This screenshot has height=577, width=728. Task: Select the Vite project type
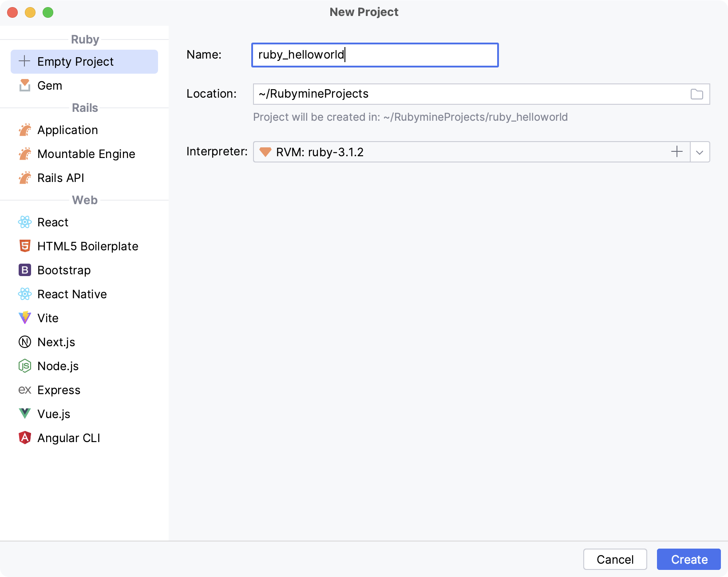point(48,318)
